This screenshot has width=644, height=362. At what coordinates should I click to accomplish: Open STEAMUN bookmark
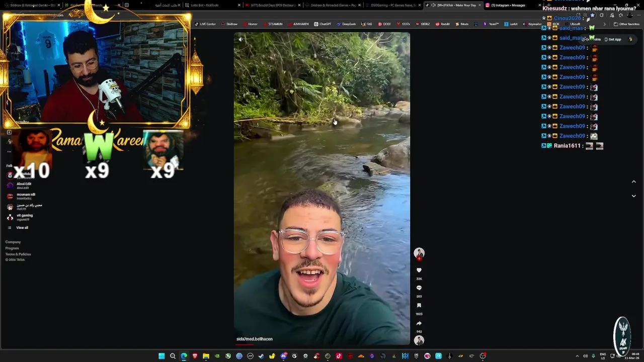273,24
